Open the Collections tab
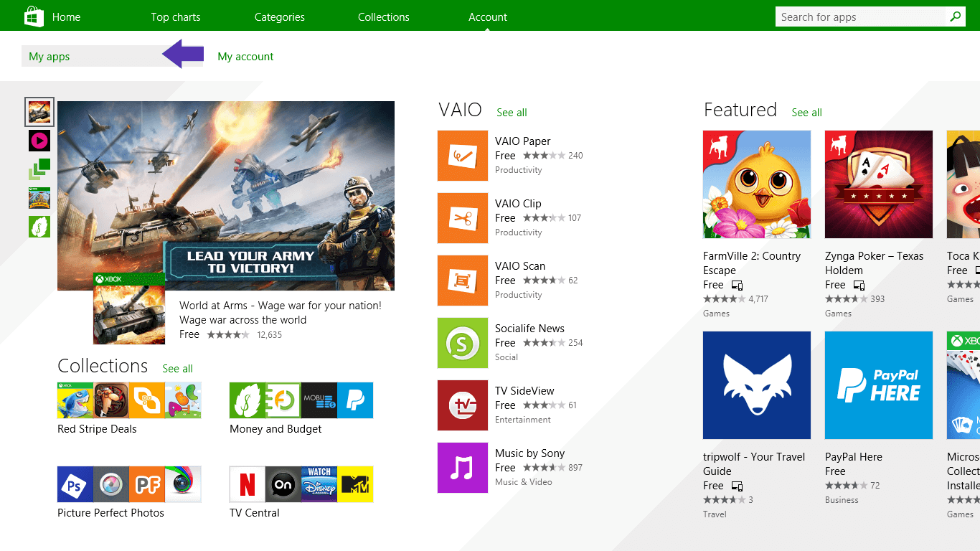 [x=384, y=17]
